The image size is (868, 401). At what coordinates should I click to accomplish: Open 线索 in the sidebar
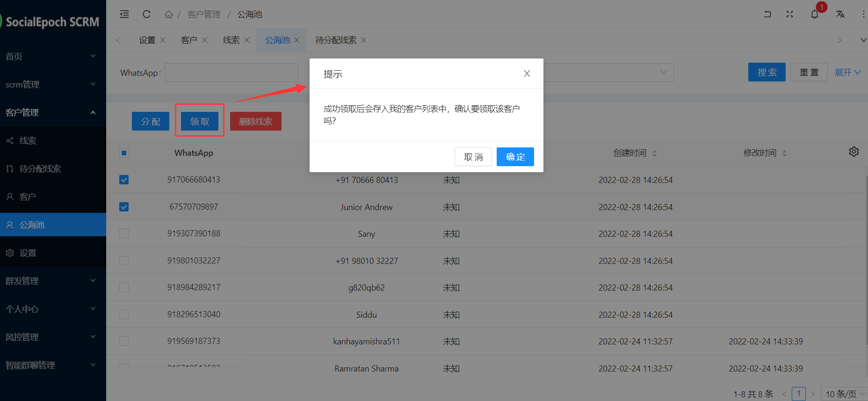point(53,140)
